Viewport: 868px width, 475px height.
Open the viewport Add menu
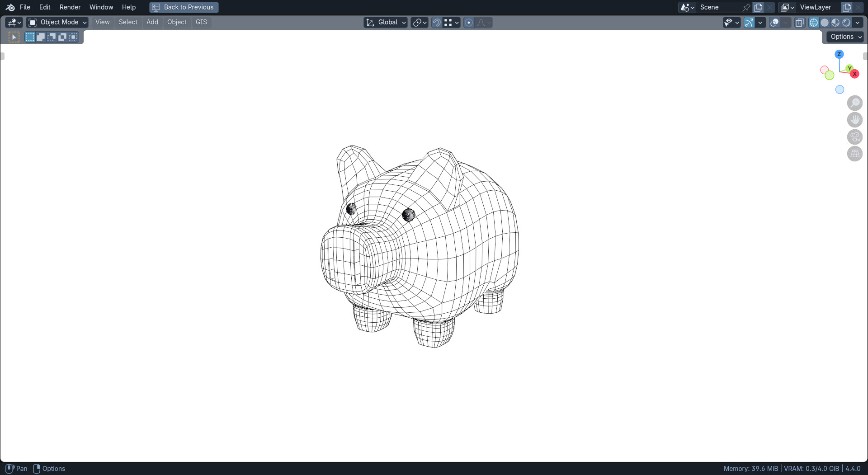tap(152, 22)
